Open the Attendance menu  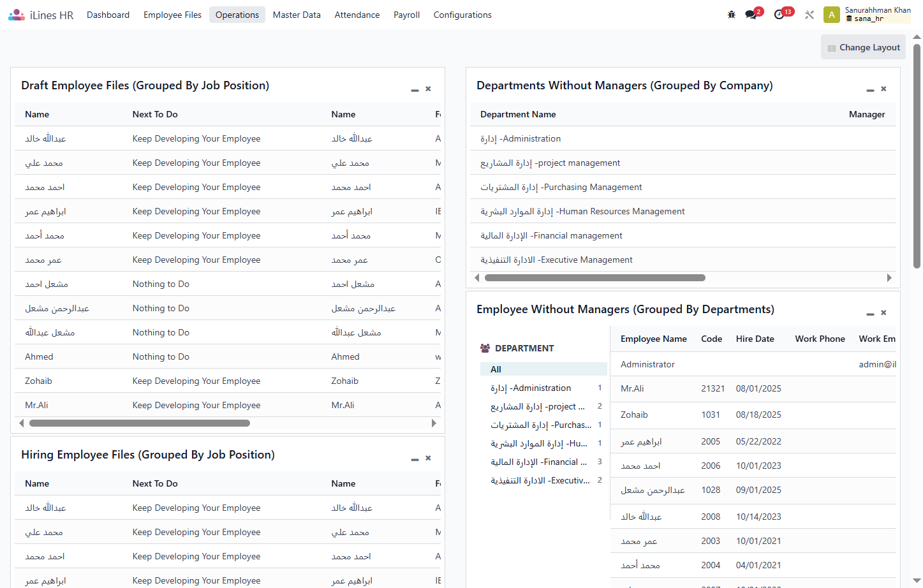[357, 15]
